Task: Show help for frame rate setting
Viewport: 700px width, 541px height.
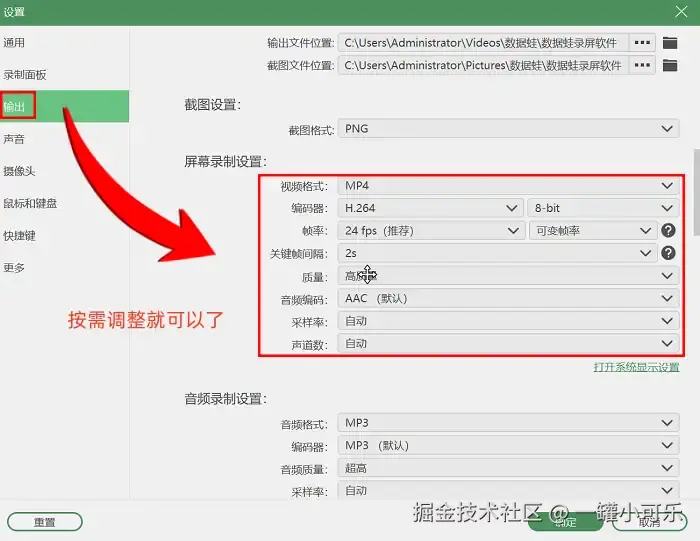Action: coord(668,231)
